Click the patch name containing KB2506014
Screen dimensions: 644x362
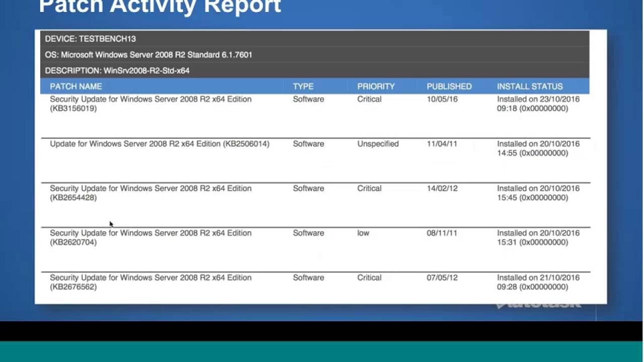(159, 144)
